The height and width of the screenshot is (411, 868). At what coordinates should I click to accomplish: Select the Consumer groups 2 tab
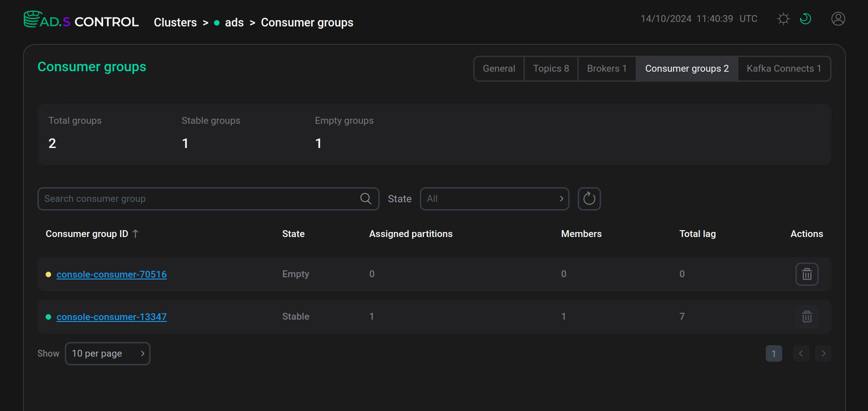click(687, 68)
